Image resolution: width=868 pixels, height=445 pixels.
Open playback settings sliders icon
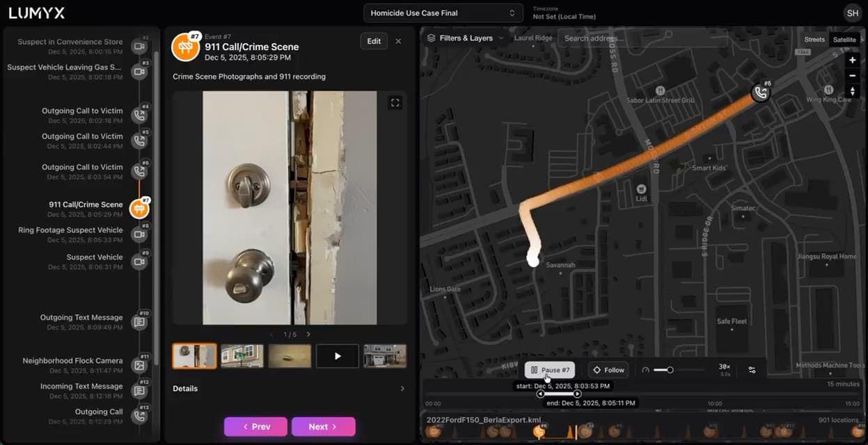[752, 370]
